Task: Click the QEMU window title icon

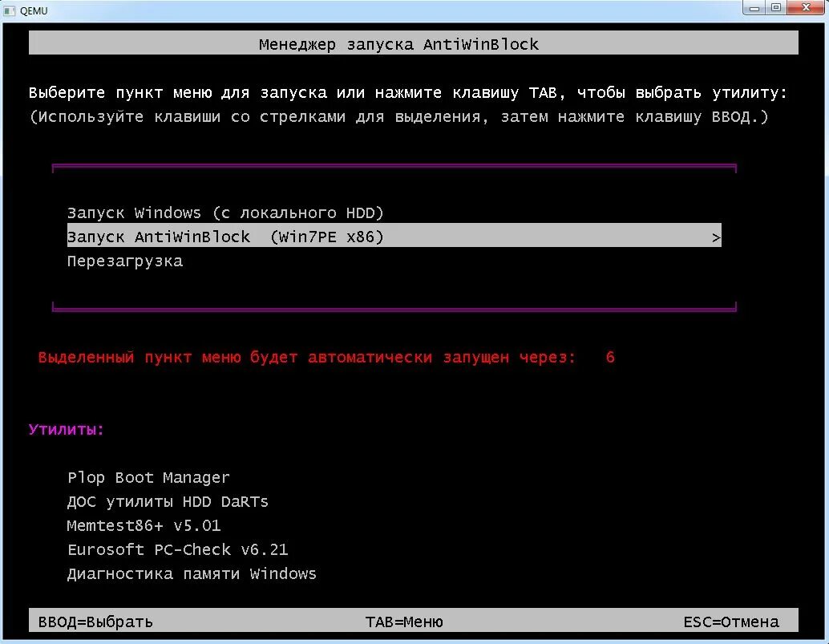Action: click(x=9, y=10)
